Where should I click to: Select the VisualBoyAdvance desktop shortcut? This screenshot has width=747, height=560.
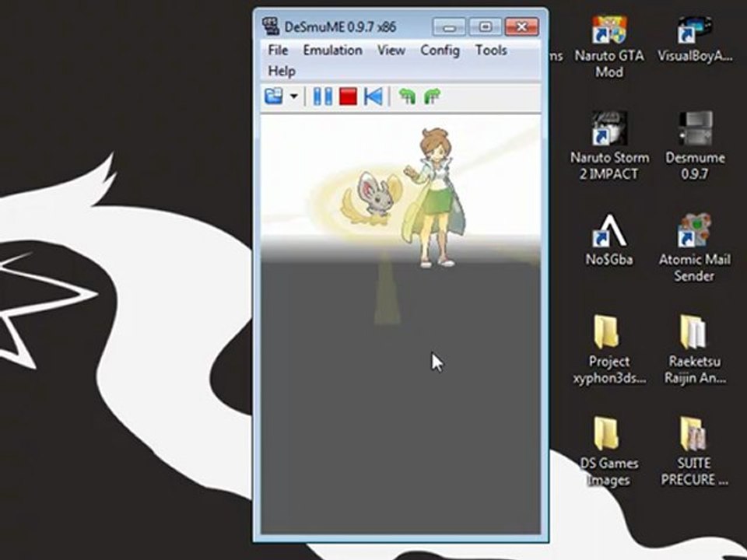tap(695, 39)
